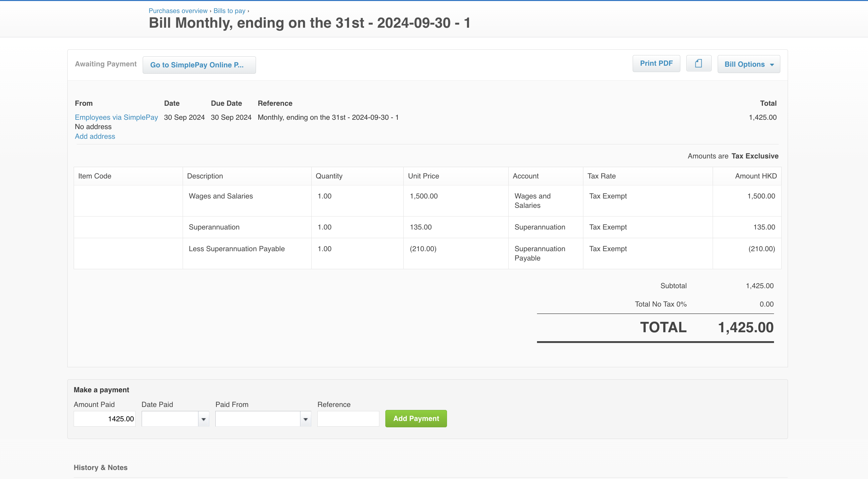Viewport: 868px width, 479px height.
Task: Click the Print PDF button
Action: click(x=656, y=63)
